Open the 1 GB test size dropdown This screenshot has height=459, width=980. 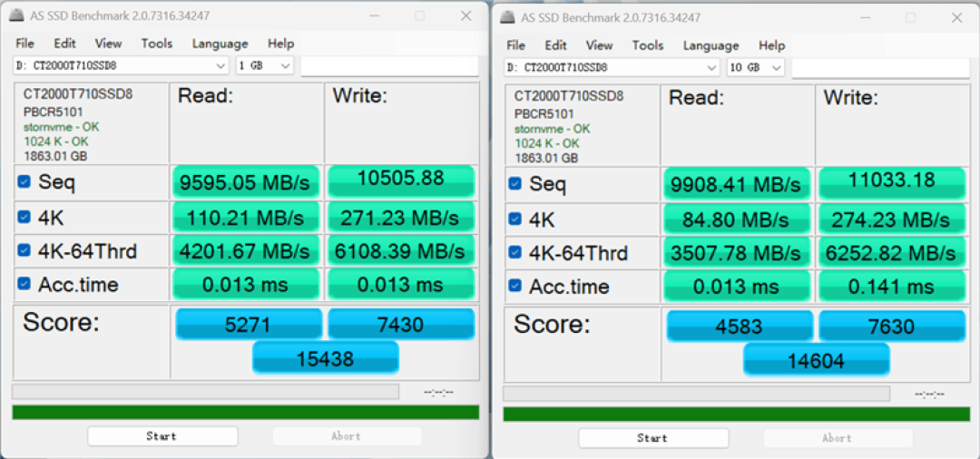(264, 65)
